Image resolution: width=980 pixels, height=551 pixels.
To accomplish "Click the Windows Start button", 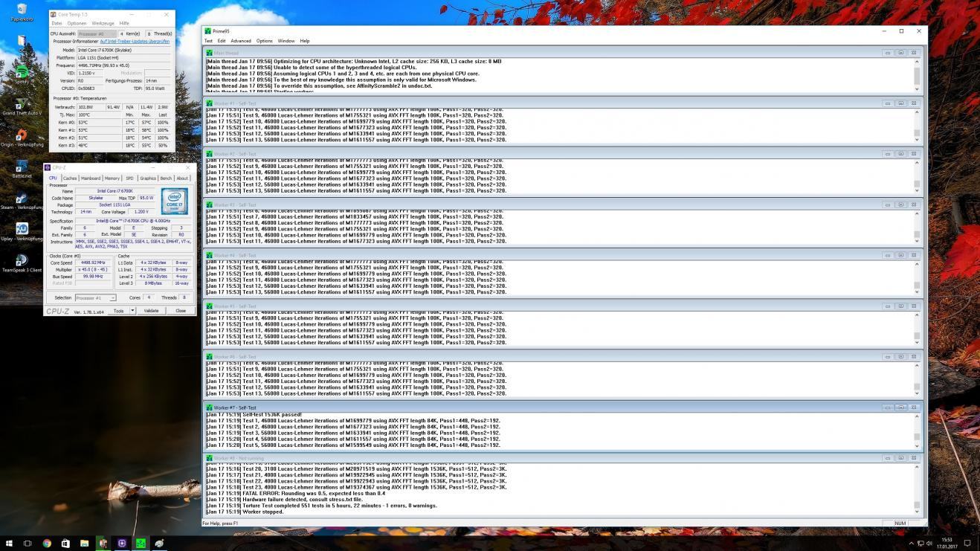I will [x=9, y=543].
